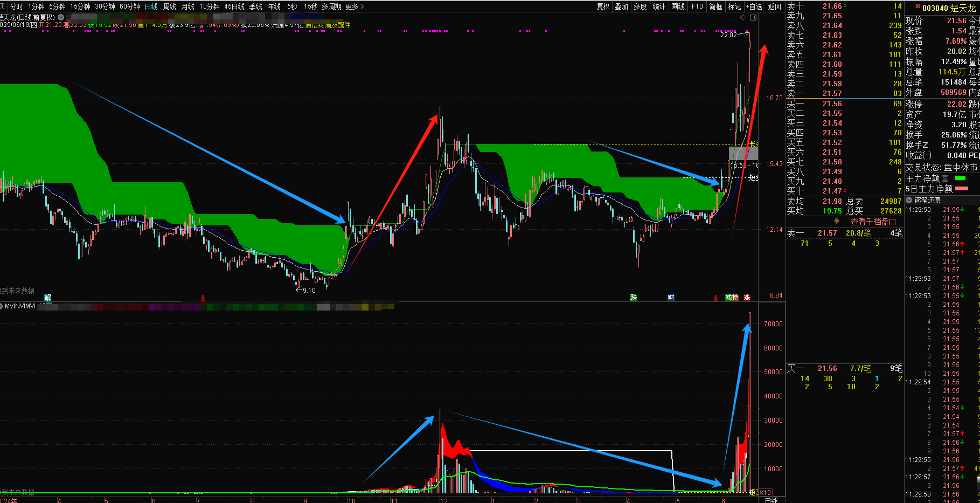Click the red S marker beside 减榜
The image size is (980, 503).
tap(716, 298)
